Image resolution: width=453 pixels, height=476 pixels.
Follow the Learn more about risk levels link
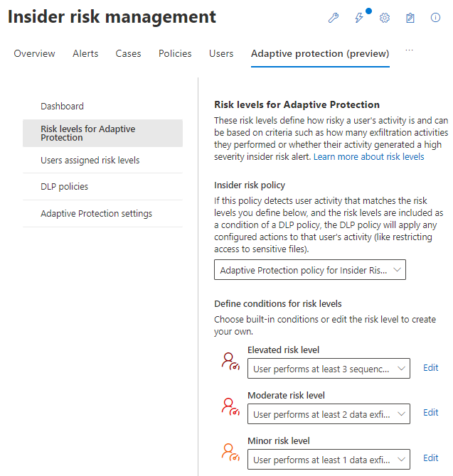point(368,156)
